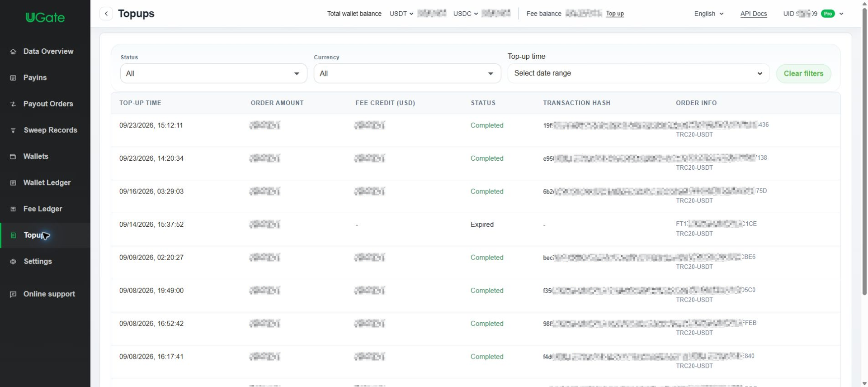Click TRC20-USDT in the 09/14/2026 row
This screenshot has height=387, width=868.
[x=694, y=234]
